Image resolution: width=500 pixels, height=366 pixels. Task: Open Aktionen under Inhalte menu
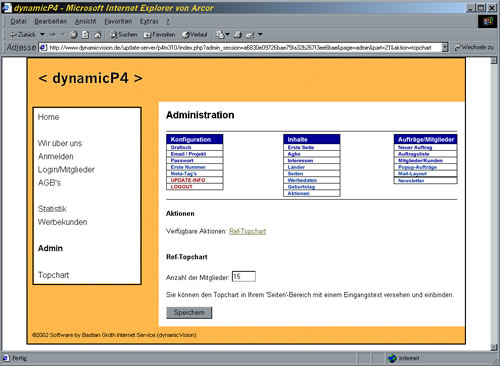pyautogui.click(x=299, y=193)
